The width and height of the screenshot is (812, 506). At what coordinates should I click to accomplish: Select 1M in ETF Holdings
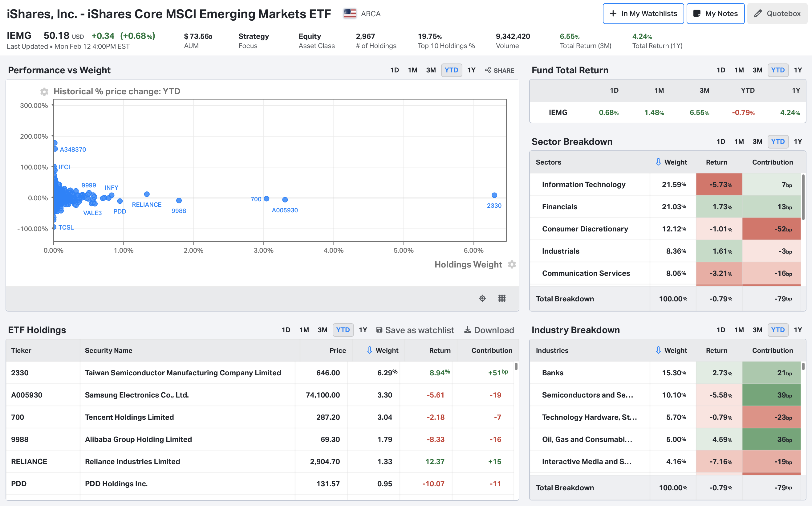304,330
